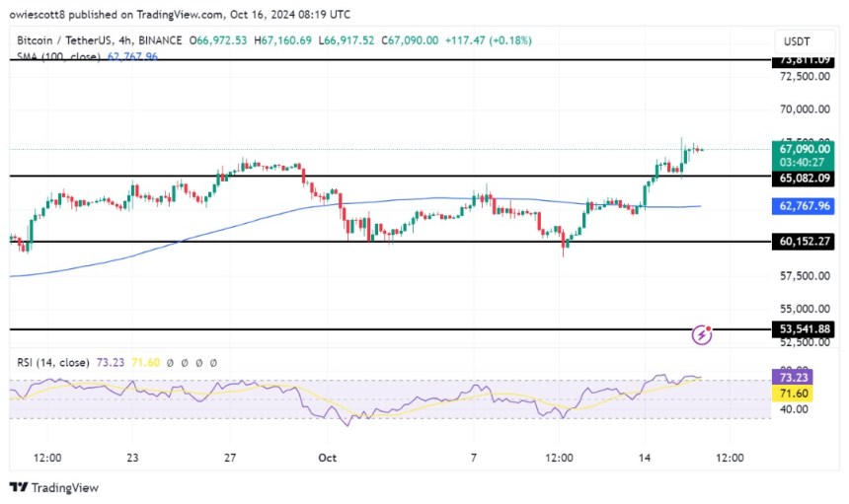
Task: Click the 70,000.00 price scale label
Action: coord(804,109)
